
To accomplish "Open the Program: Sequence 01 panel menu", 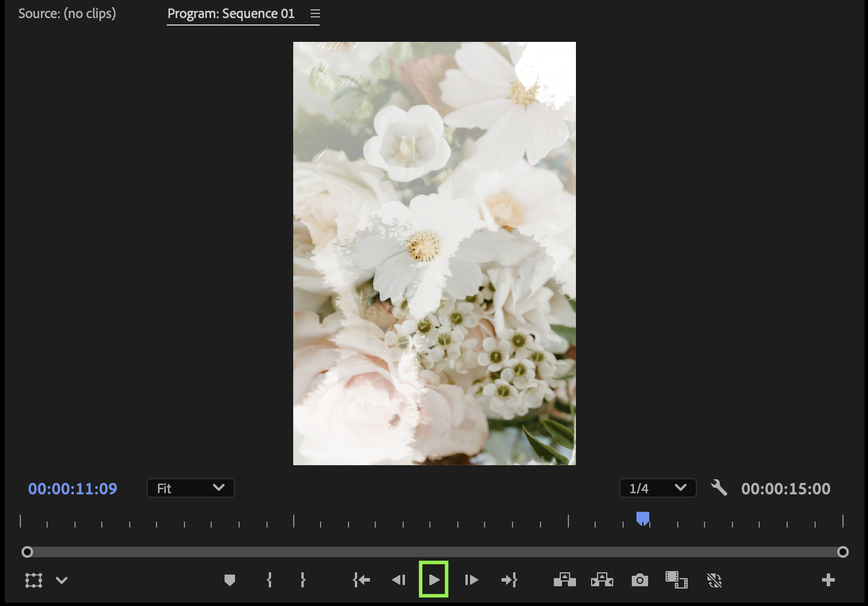I will tap(315, 13).
